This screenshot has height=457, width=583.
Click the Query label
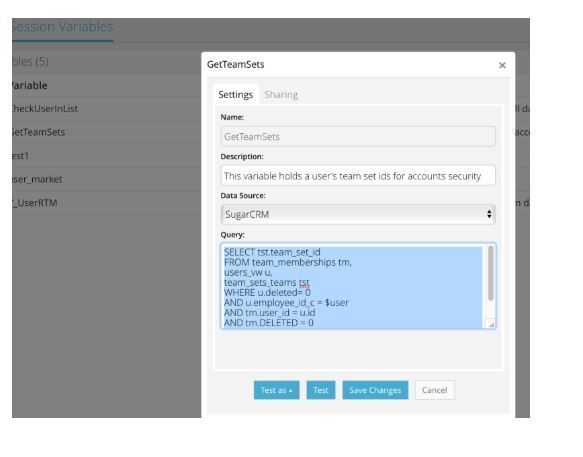tap(232, 235)
